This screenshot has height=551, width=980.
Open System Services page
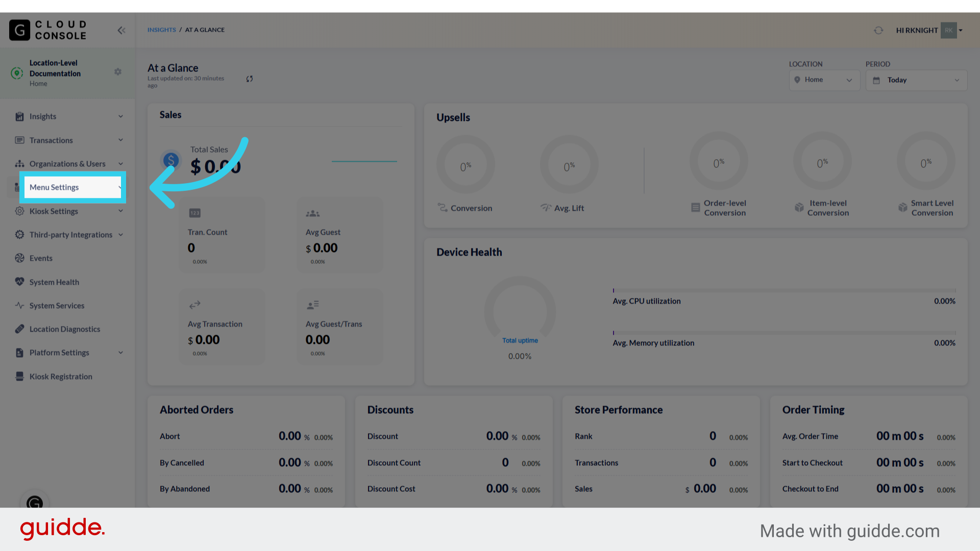coord(57,306)
